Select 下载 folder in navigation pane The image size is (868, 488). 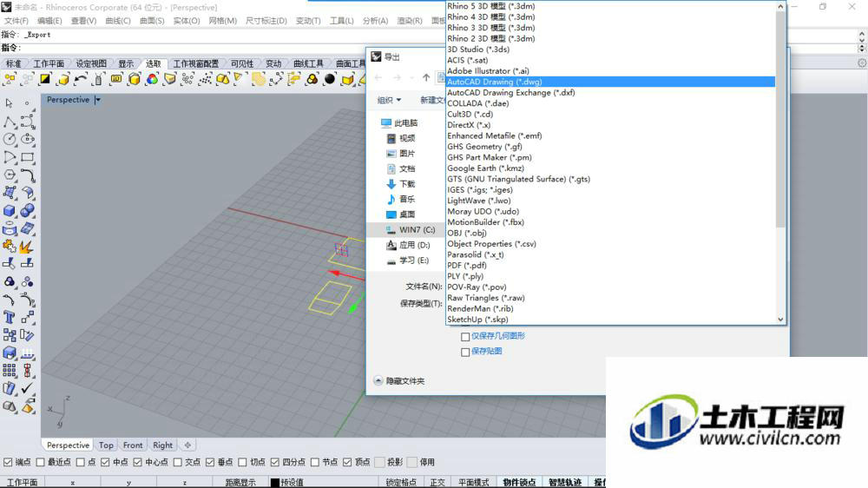pyautogui.click(x=401, y=184)
